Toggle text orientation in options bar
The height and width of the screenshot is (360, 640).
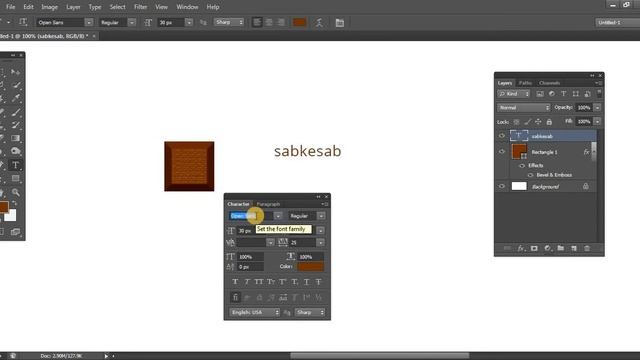tap(23, 22)
